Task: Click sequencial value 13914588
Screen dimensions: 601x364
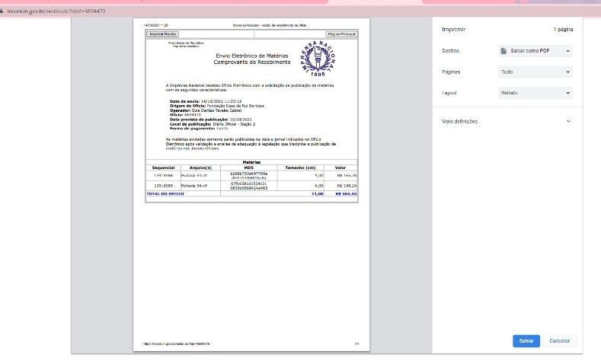Action: pyautogui.click(x=163, y=175)
